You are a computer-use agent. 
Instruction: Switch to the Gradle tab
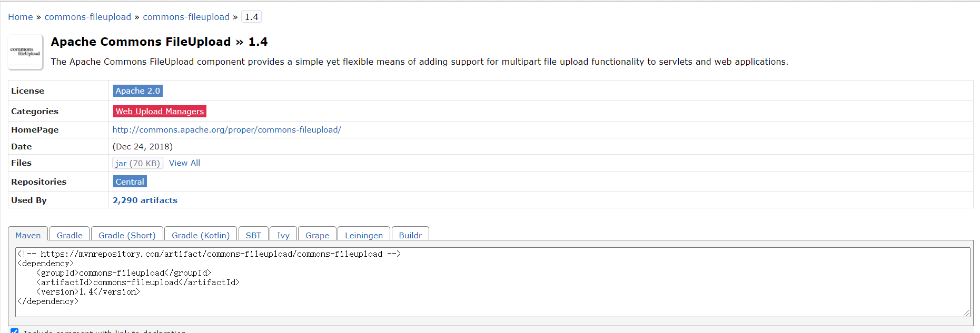click(x=70, y=235)
